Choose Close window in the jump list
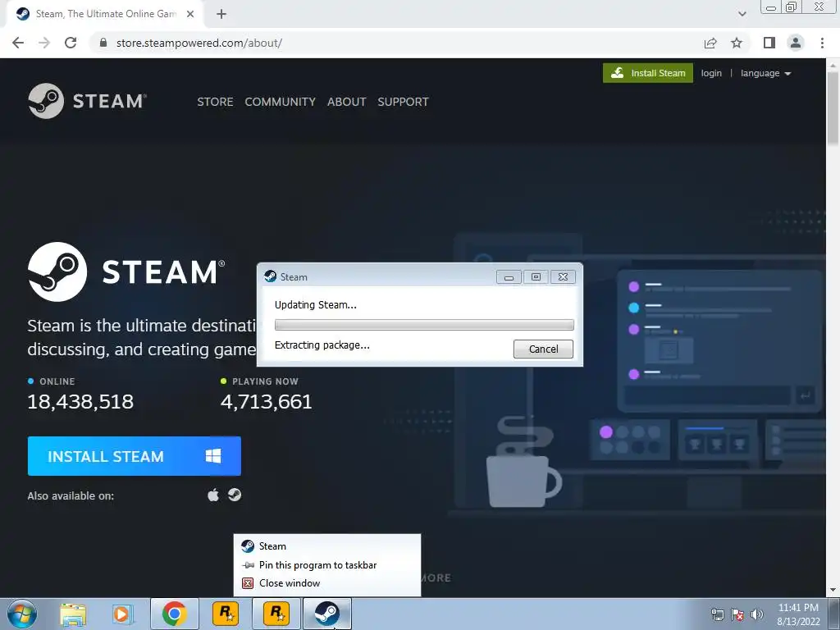This screenshot has width=840, height=630. point(326,583)
